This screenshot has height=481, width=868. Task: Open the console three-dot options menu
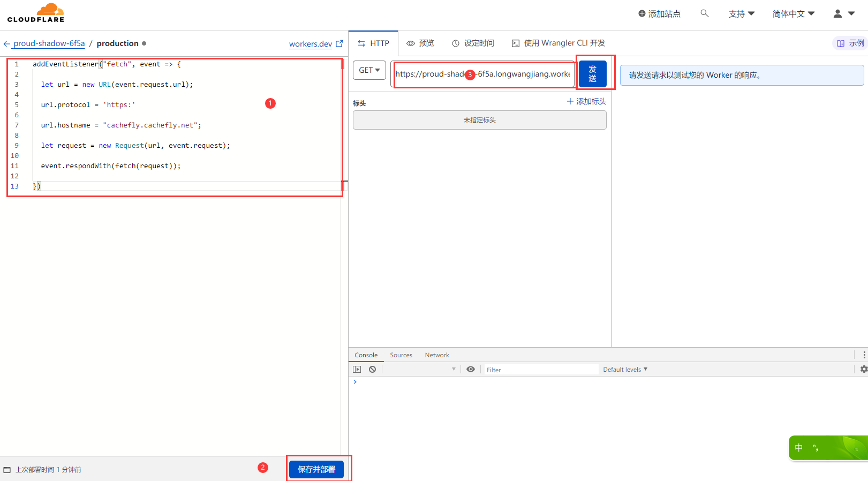864,355
